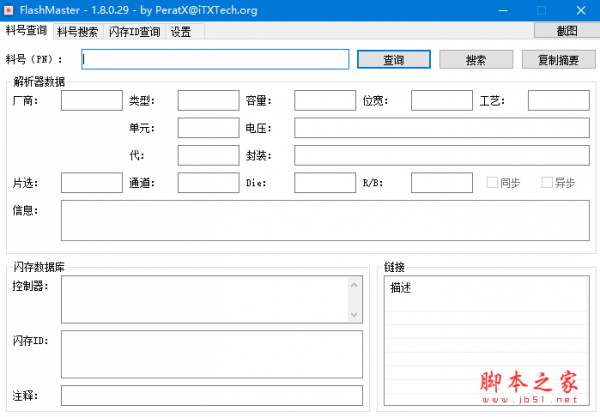Viewport: 600px width, 417px height.
Task: Open the 料号搜索 tab
Action: pyautogui.click(x=78, y=32)
